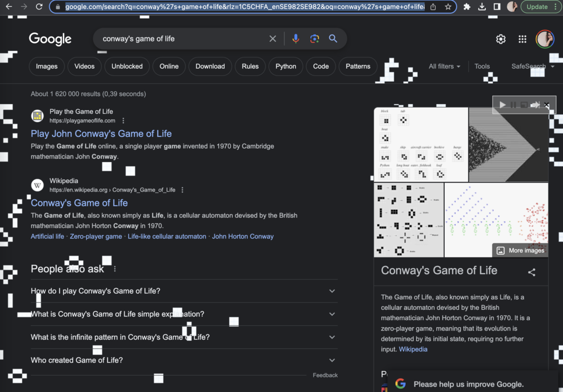Select the Patterns filter chip
This screenshot has width=563, height=392.
click(358, 66)
